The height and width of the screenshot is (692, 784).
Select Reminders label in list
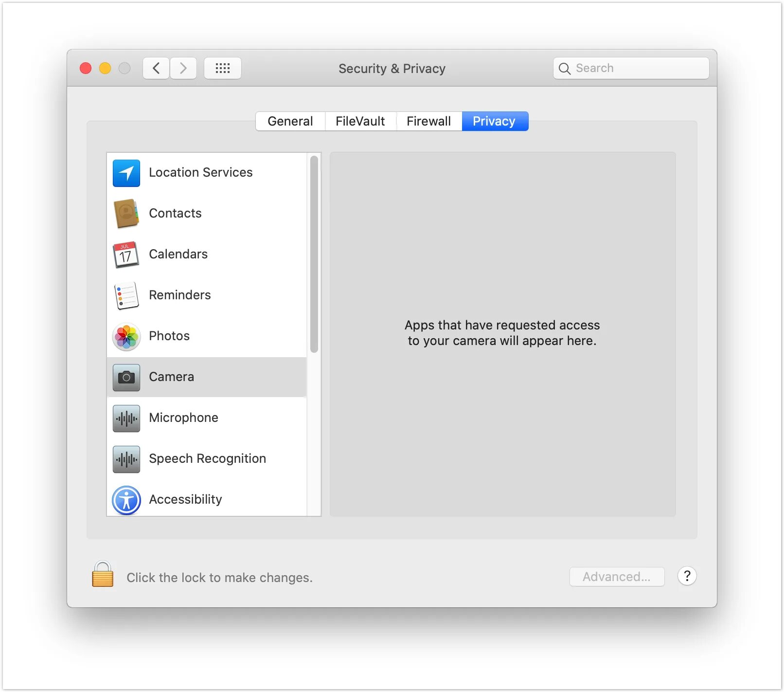tap(179, 295)
